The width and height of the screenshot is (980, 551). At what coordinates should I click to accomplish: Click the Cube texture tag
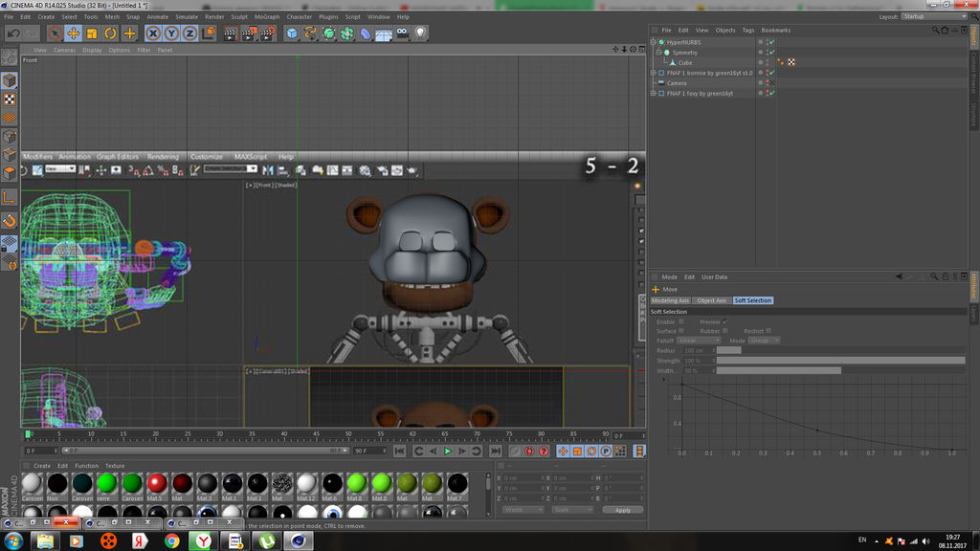[x=791, y=62]
